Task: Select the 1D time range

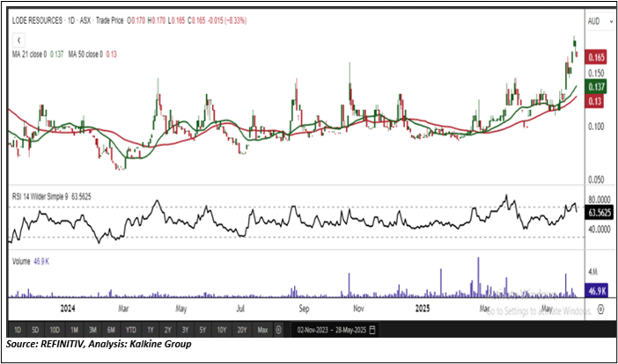Action: click(x=18, y=330)
